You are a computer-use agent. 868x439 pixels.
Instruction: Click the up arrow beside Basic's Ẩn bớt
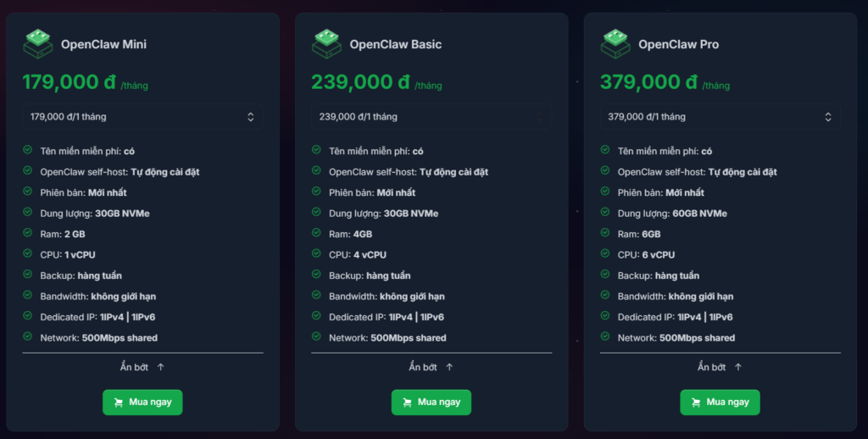[x=449, y=367]
